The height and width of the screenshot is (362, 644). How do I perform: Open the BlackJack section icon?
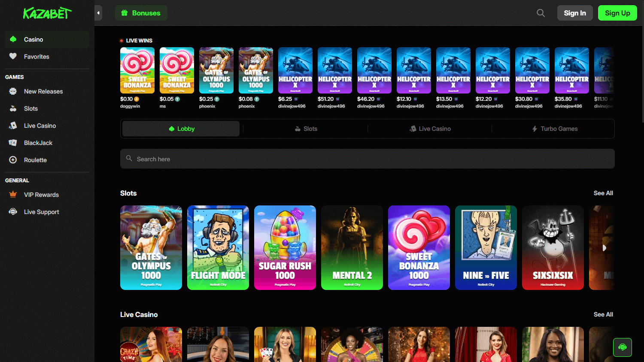click(x=13, y=142)
